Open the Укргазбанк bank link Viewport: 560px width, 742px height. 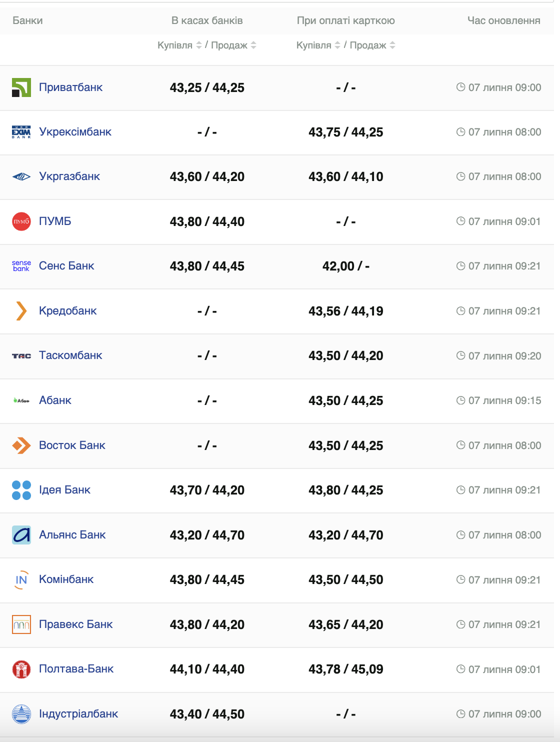pos(69,176)
